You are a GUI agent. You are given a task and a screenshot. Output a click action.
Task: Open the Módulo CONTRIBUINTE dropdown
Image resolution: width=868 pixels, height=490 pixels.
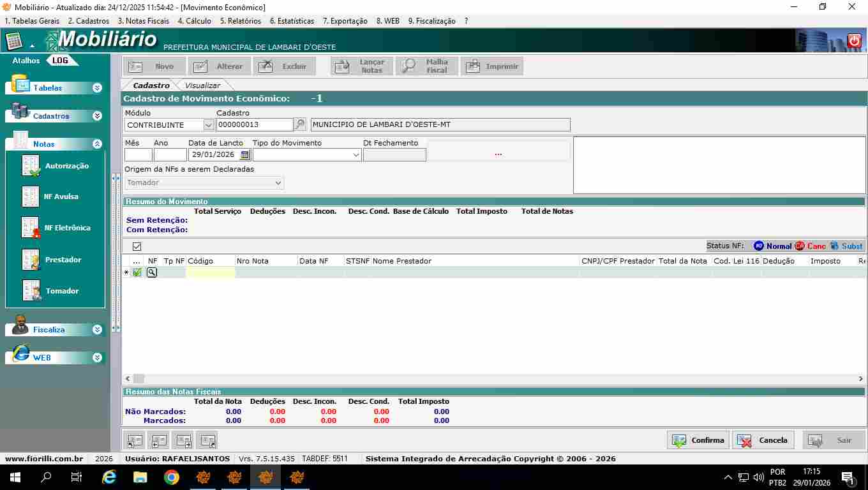(209, 125)
